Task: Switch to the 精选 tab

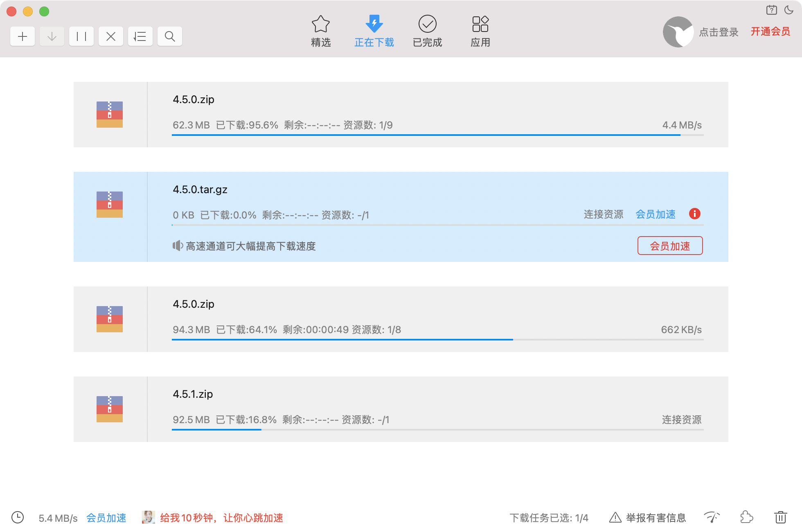Action: 321,31
